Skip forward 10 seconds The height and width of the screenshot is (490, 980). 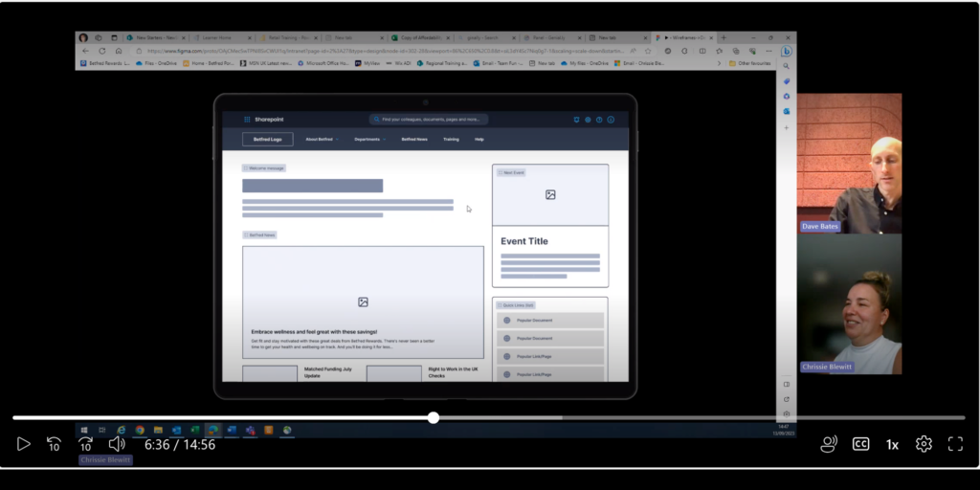tap(85, 444)
